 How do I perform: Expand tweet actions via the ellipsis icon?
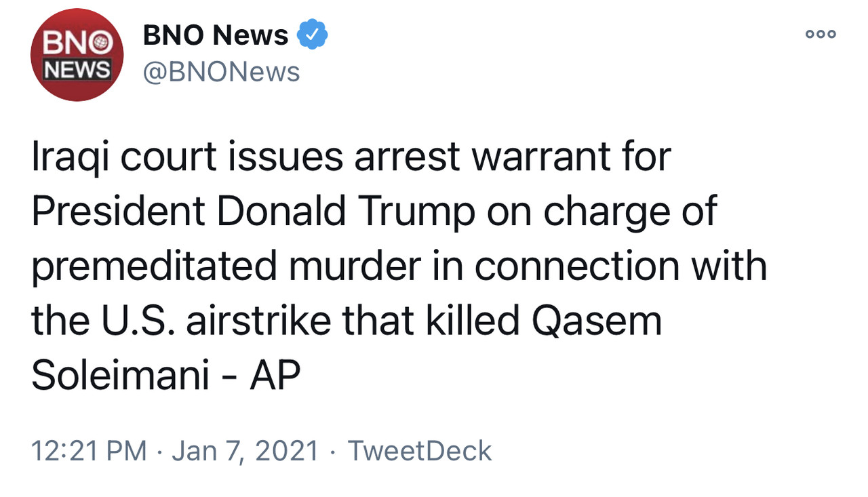[x=821, y=34]
